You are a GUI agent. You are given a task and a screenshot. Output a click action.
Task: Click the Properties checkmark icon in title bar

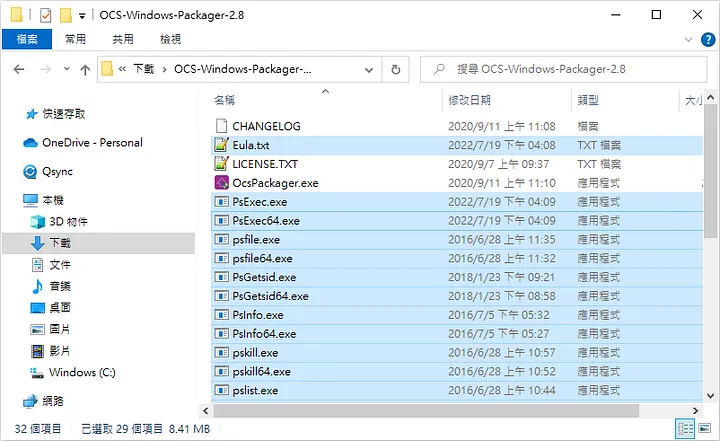45,15
